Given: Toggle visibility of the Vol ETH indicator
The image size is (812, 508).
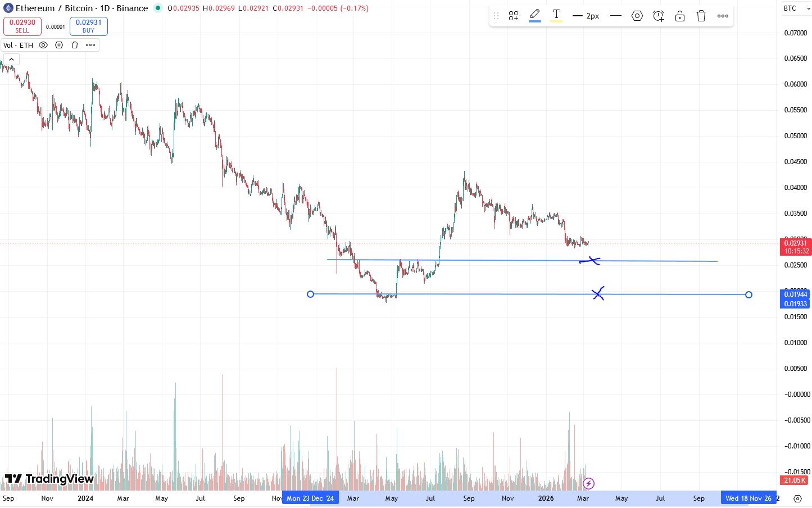Looking at the screenshot, I should (x=43, y=45).
